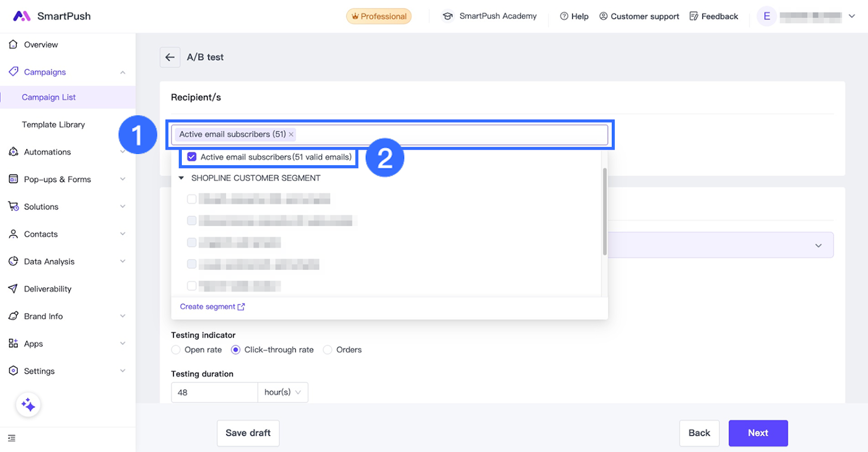This screenshot has height=452, width=868.
Task: Remove the Active email subscribers tag
Action: tap(291, 134)
